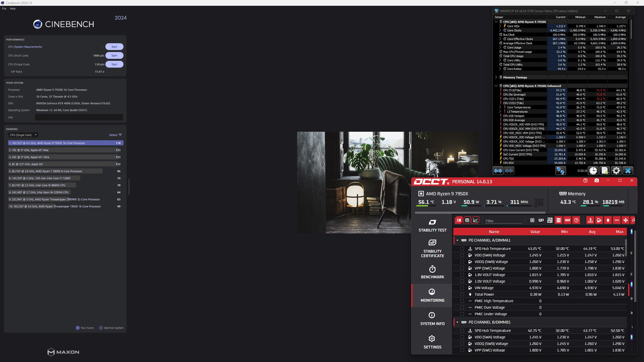Toggle the red rows-list icon in OCCT toolbar

558,220
